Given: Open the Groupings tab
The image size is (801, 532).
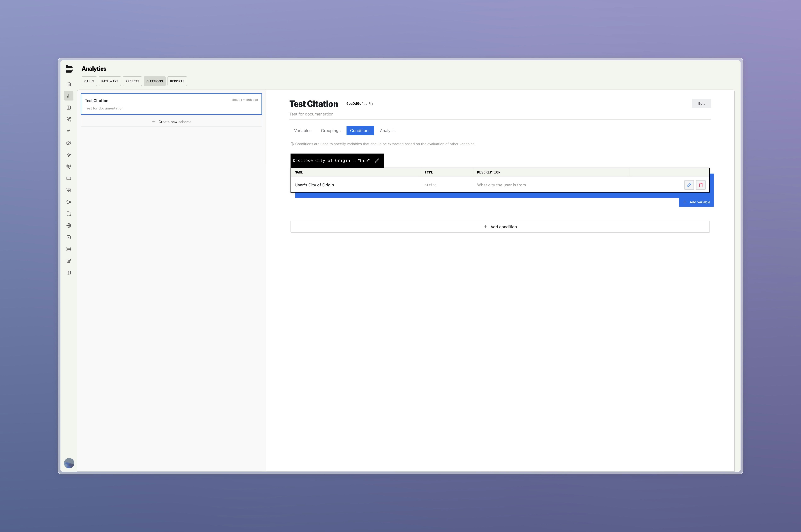Looking at the screenshot, I should point(330,131).
